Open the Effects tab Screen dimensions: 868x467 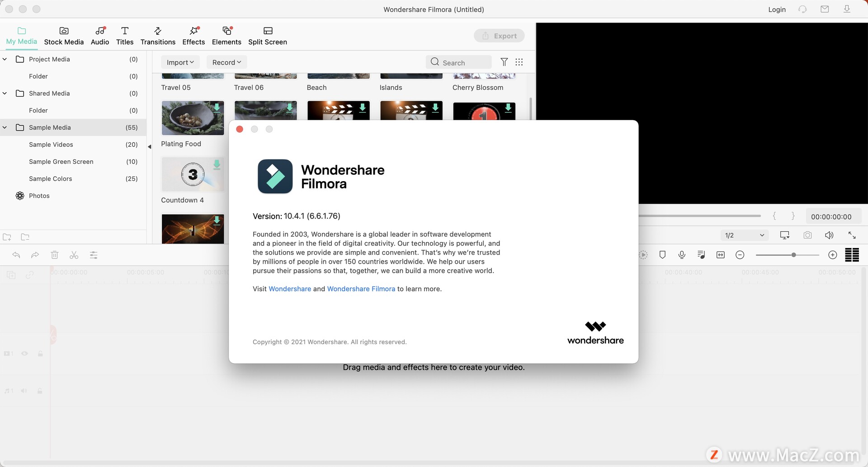pyautogui.click(x=193, y=36)
